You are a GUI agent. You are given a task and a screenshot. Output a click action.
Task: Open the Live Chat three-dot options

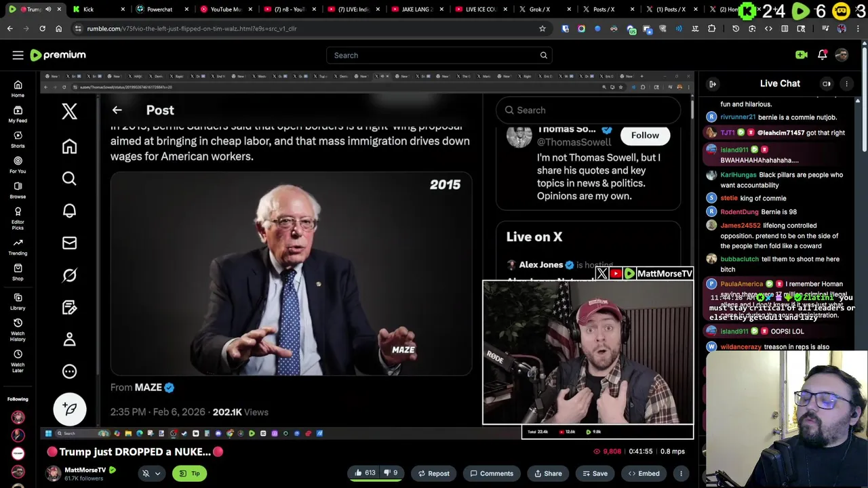click(x=846, y=83)
